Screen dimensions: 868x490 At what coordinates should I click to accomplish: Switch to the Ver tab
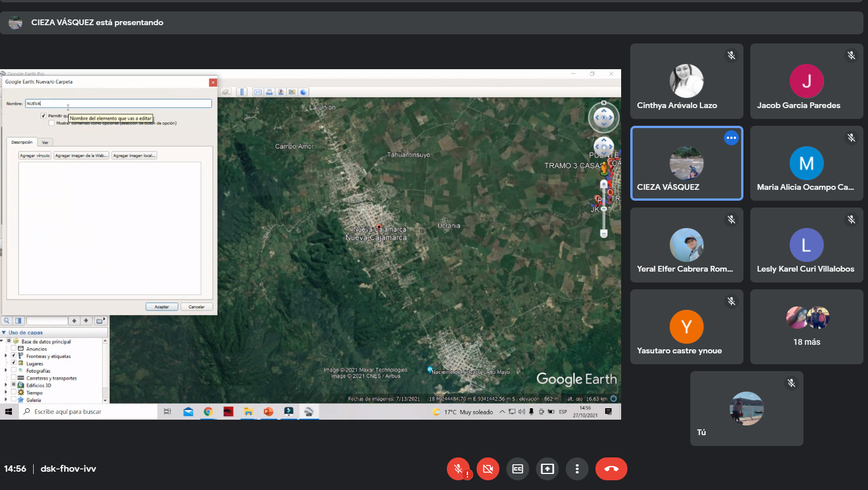point(45,142)
